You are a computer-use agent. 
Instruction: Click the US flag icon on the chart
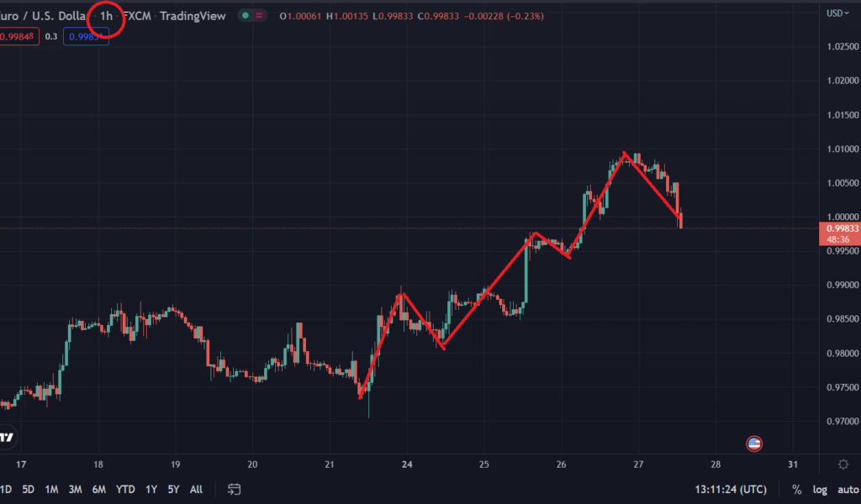point(755,444)
